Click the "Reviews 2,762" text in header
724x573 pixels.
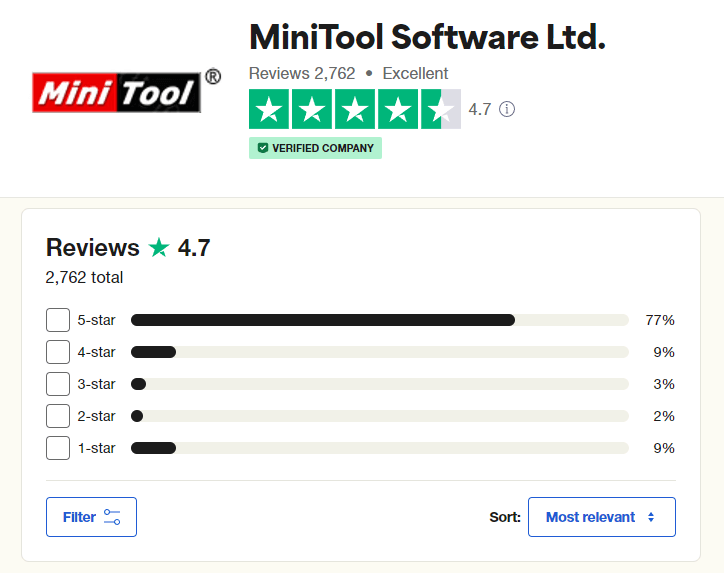(x=302, y=73)
